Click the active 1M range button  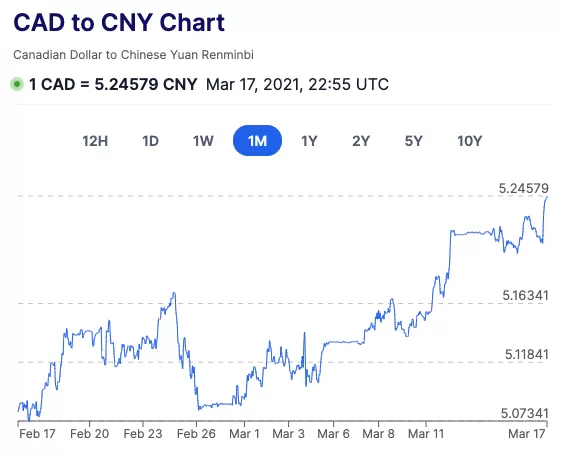tap(258, 141)
